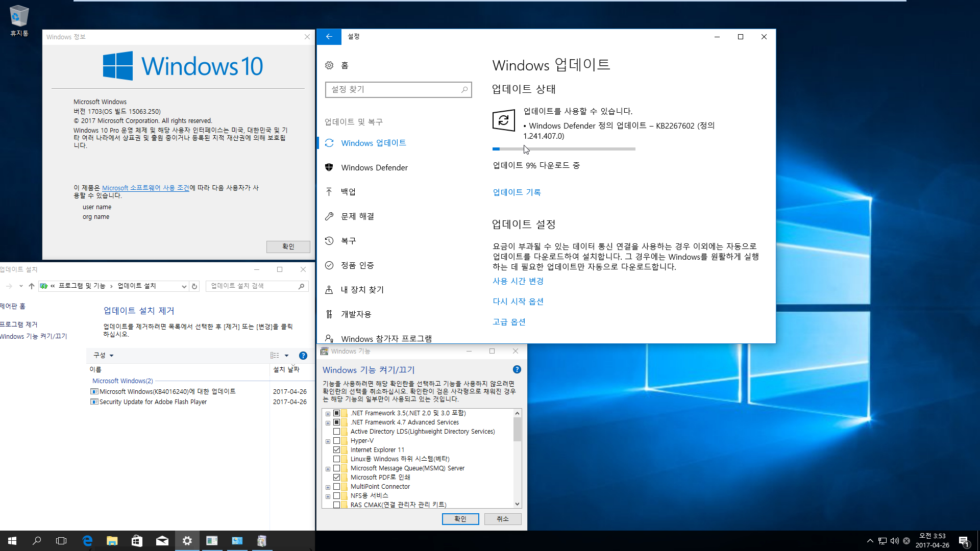Click the Recovery clock icon
This screenshot has width=980, height=551.
329,241
